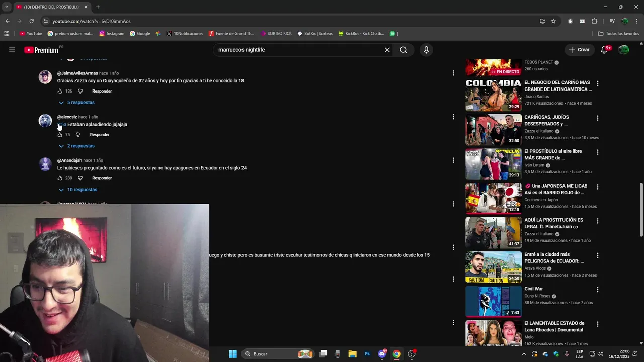The width and height of the screenshot is (644, 362).
Task: Clear the search box text
Action: pyautogui.click(x=387, y=50)
